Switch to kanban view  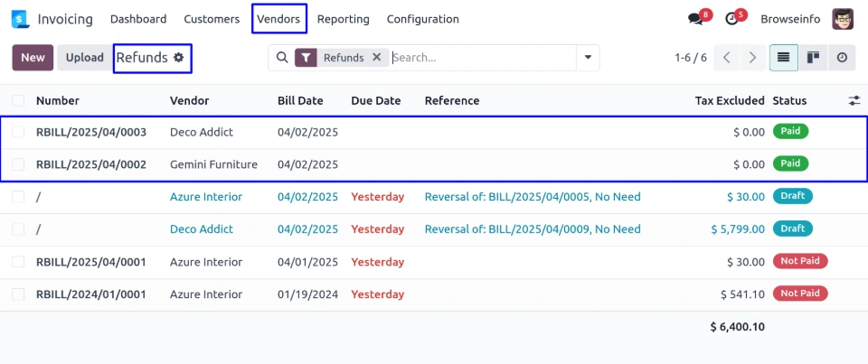pos(813,58)
